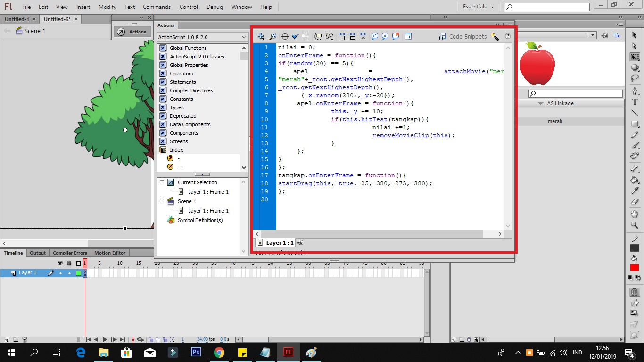Screen dimensions: 644x362
Task: Check syntax using the checkmark icon
Action: [295, 36]
